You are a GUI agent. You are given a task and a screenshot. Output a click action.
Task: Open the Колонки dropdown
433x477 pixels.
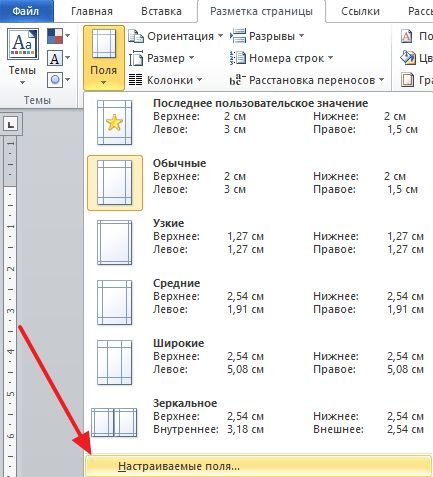coord(199,79)
